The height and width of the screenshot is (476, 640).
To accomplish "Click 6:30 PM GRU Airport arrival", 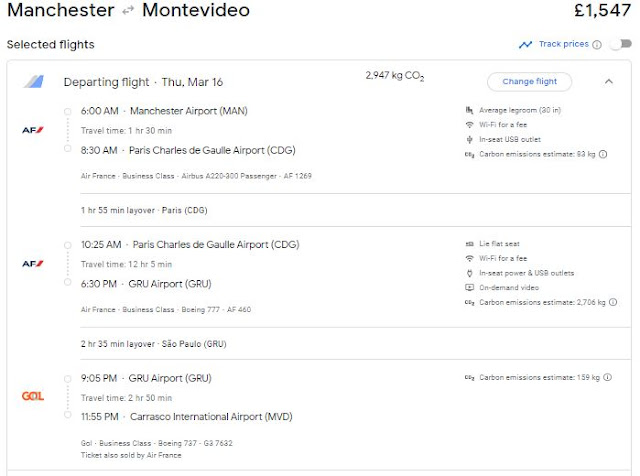I will point(146,284).
